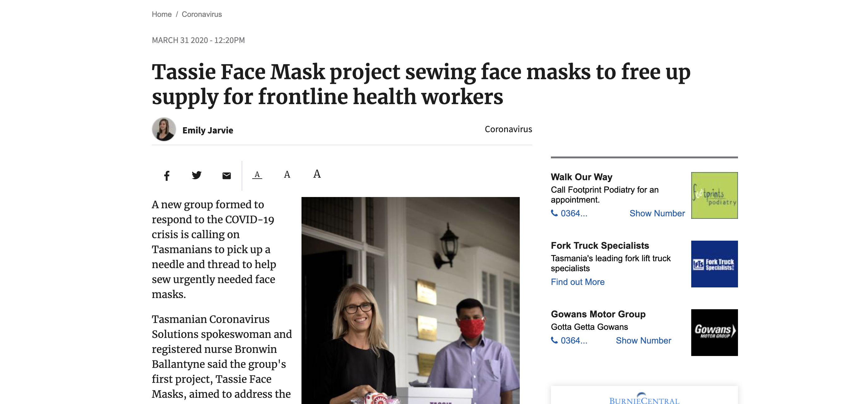Share article on Facebook

[x=167, y=176]
